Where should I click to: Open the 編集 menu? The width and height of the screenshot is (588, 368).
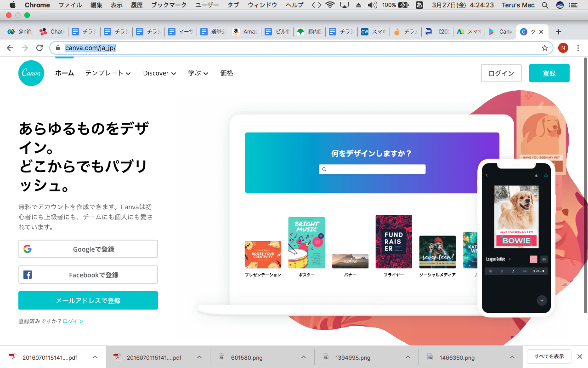96,5
